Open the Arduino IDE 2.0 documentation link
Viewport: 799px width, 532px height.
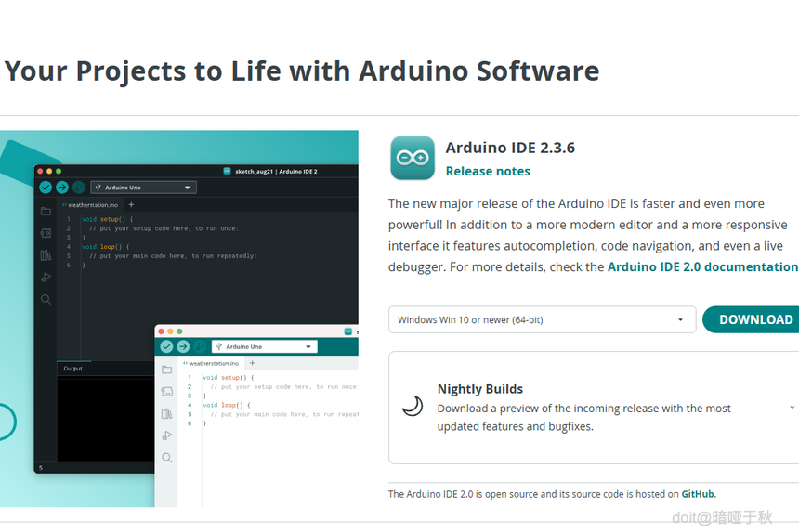point(702,266)
